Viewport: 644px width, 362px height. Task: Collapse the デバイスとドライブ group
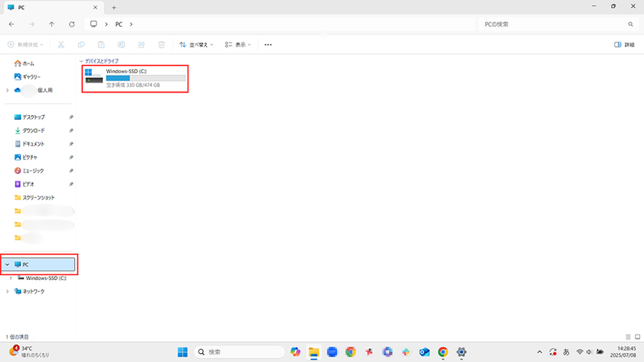[81, 61]
